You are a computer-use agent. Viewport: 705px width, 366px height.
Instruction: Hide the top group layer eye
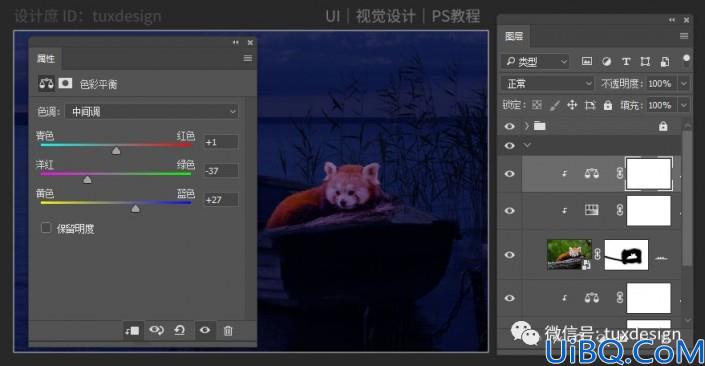click(x=509, y=126)
